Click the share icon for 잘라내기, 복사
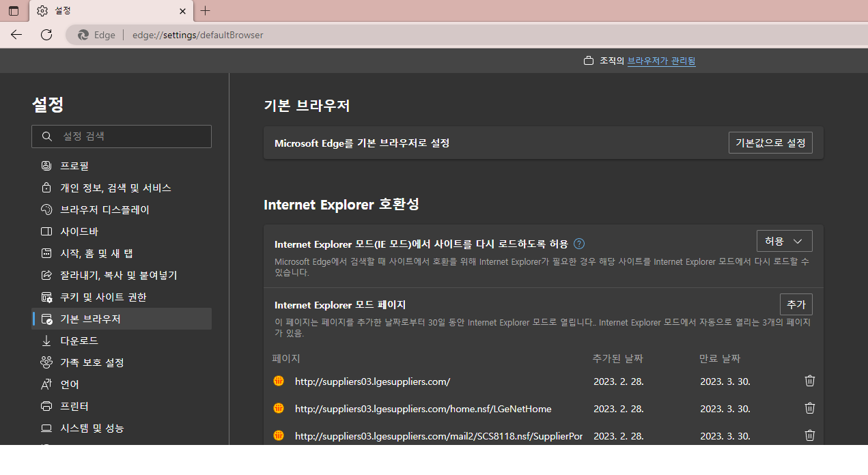Image resolution: width=868 pixels, height=475 pixels. coord(46,275)
